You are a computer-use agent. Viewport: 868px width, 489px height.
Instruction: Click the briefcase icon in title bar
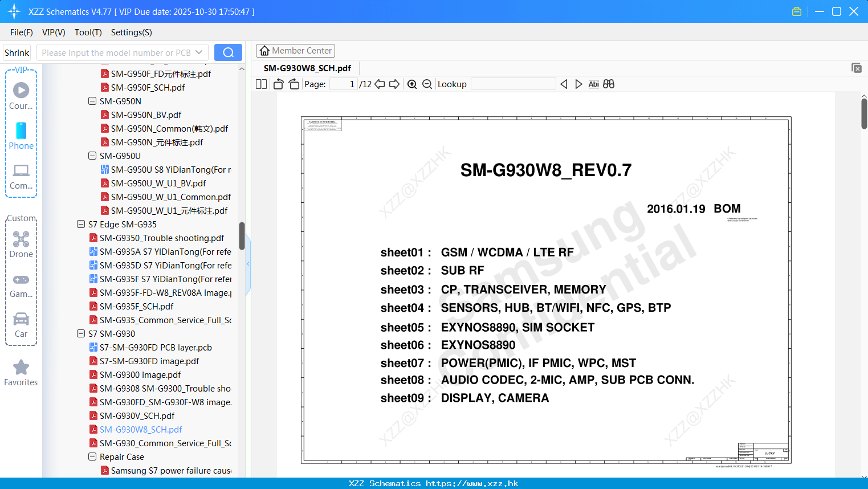tap(797, 11)
